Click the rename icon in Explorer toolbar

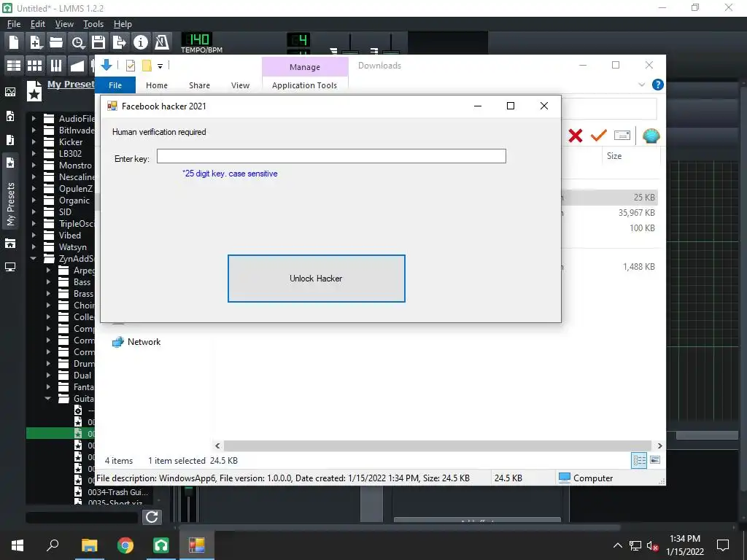pyautogui.click(x=622, y=136)
